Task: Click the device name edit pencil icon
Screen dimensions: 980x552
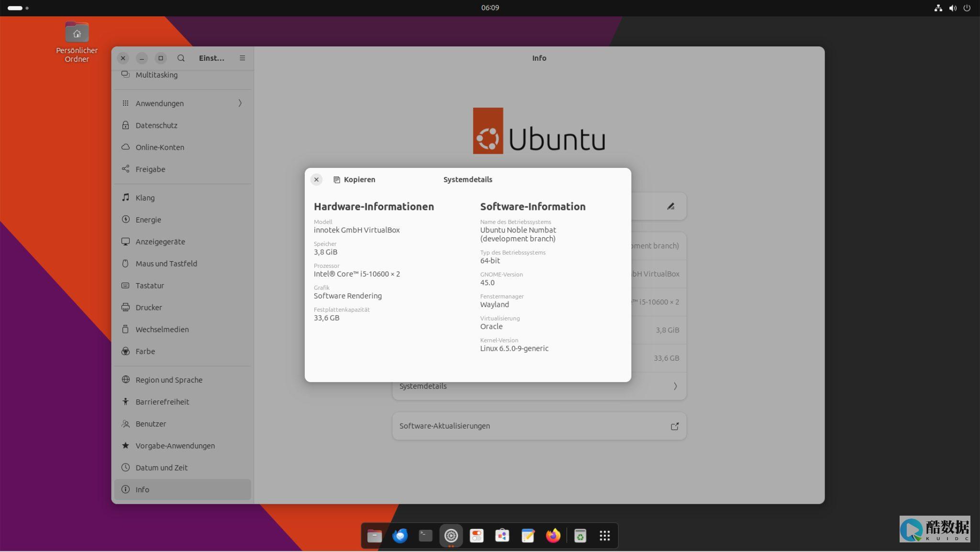Action: (670, 206)
